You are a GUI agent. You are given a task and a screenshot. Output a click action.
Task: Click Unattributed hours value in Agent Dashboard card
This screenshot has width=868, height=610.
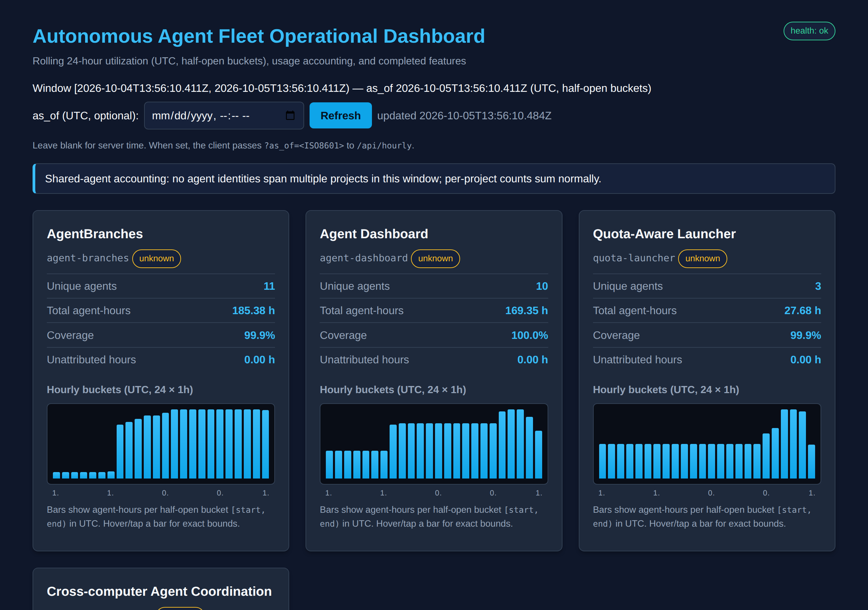coord(532,360)
